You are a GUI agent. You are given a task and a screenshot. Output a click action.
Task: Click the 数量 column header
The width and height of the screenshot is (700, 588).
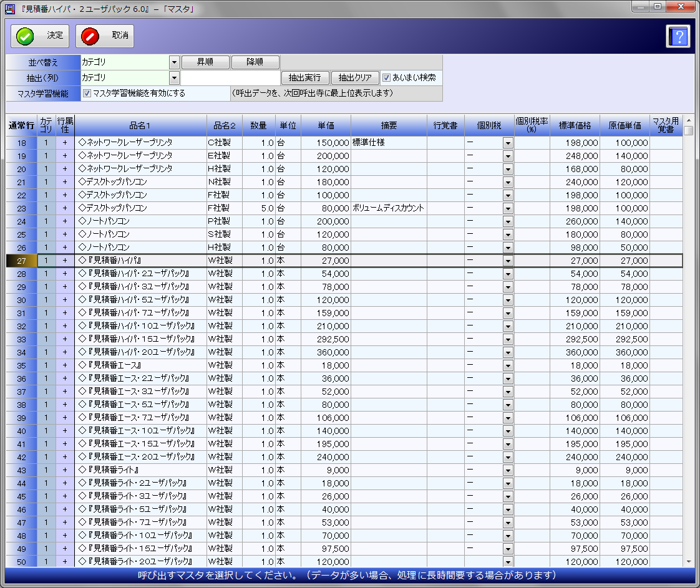tap(258, 125)
